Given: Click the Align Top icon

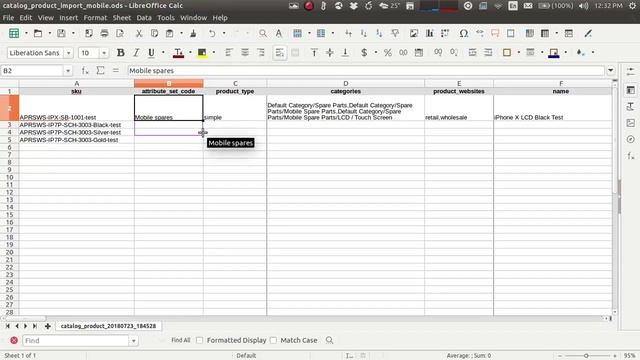Looking at the screenshot, I should click(314, 53).
